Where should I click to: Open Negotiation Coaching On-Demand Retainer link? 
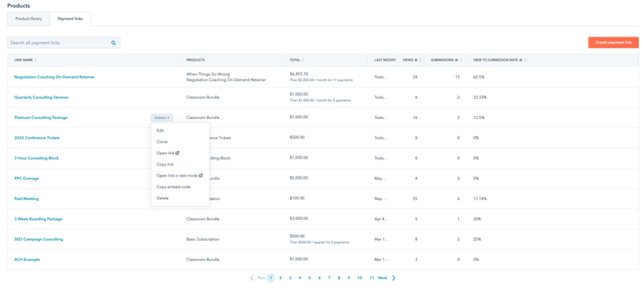[54, 77]
